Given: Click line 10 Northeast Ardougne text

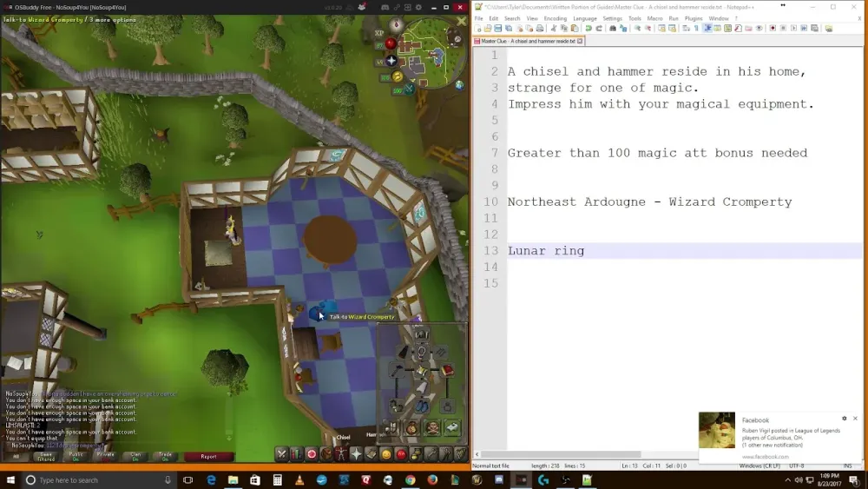Looking at the screenshot, I should click(x=650, y=202).
